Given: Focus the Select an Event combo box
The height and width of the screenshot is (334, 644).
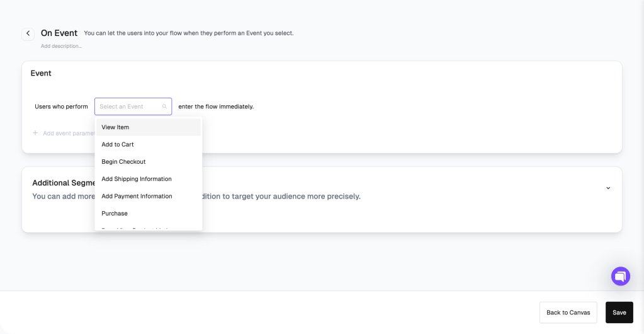Looking at the screenshot, I should 133,107.
